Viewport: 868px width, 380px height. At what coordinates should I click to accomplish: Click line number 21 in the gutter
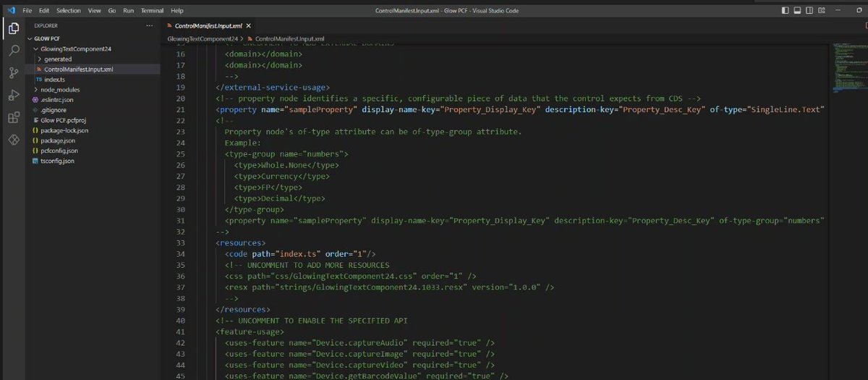(x=181, y=109)
